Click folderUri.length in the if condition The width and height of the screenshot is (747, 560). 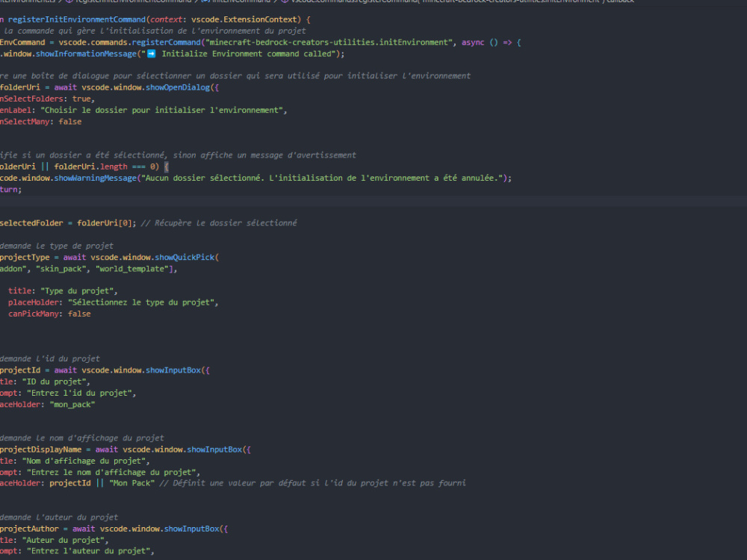tap(90, 167)
